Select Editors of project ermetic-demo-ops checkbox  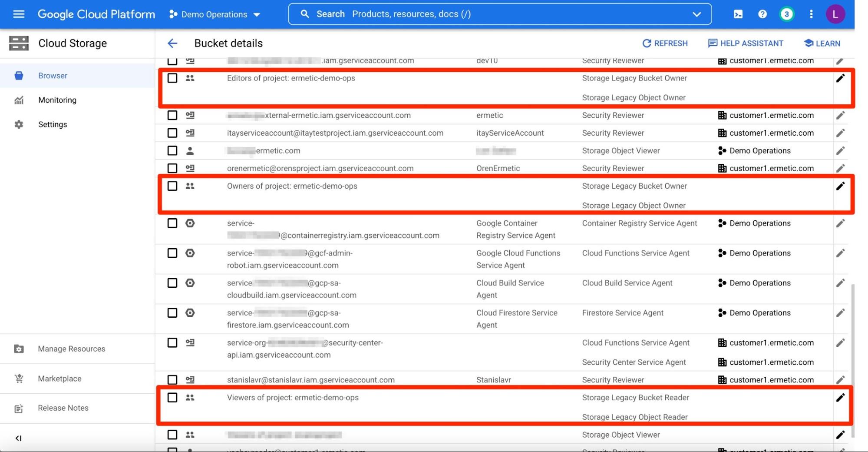[x=172, y=78]
